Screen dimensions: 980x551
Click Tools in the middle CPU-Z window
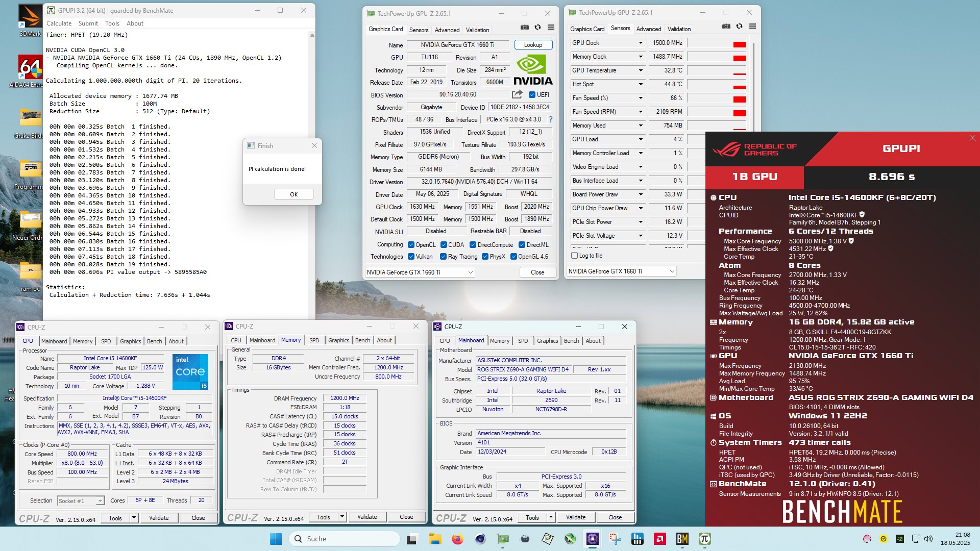324,517
